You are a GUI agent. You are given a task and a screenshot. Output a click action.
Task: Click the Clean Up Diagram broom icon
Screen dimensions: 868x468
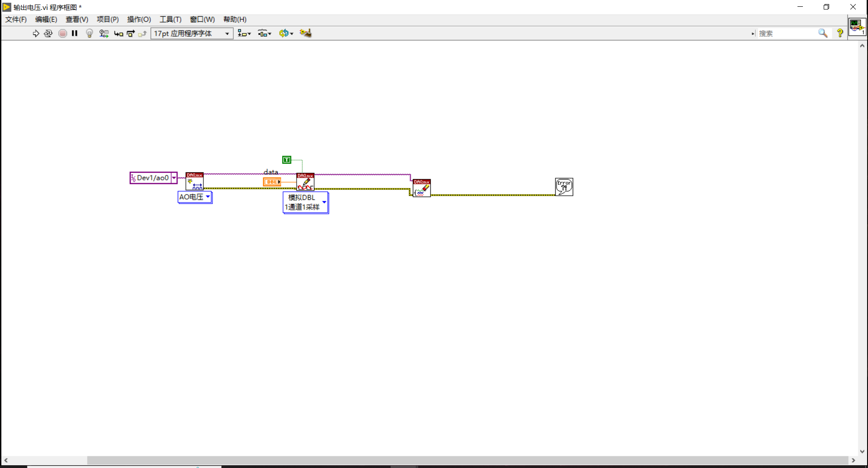click(x=306, y=33)
